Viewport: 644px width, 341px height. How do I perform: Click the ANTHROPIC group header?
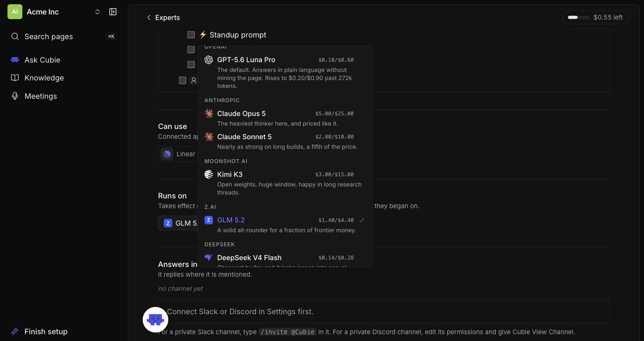coord(222,100)
